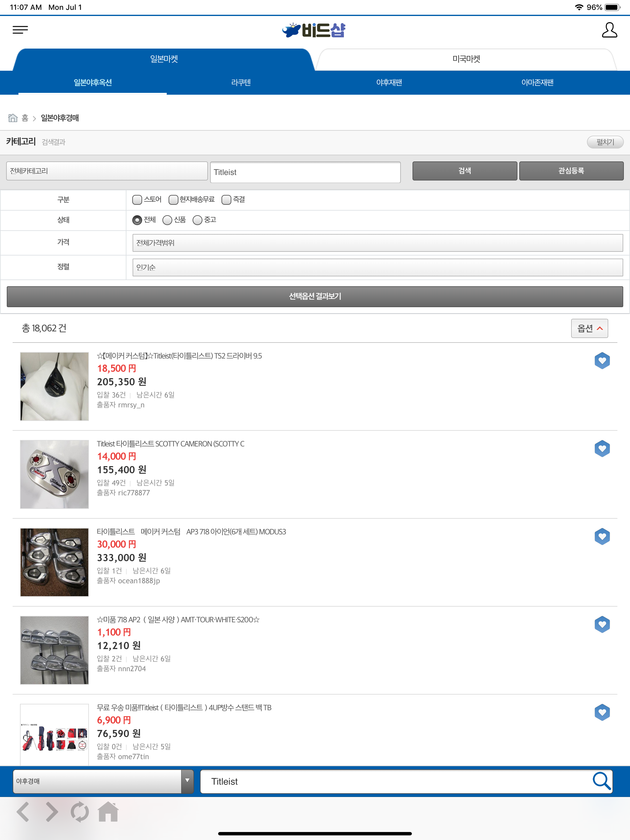Select the 중고 condition radio button
Screen dimensions: 630x840
197,220
